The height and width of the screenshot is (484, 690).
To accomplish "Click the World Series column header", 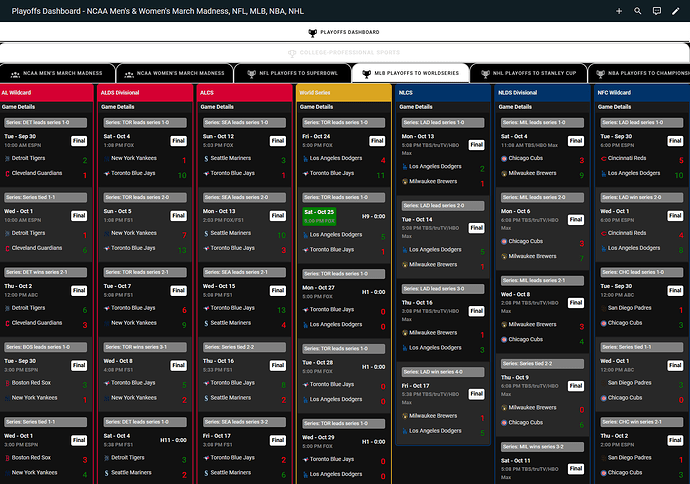I will [344, 93].
